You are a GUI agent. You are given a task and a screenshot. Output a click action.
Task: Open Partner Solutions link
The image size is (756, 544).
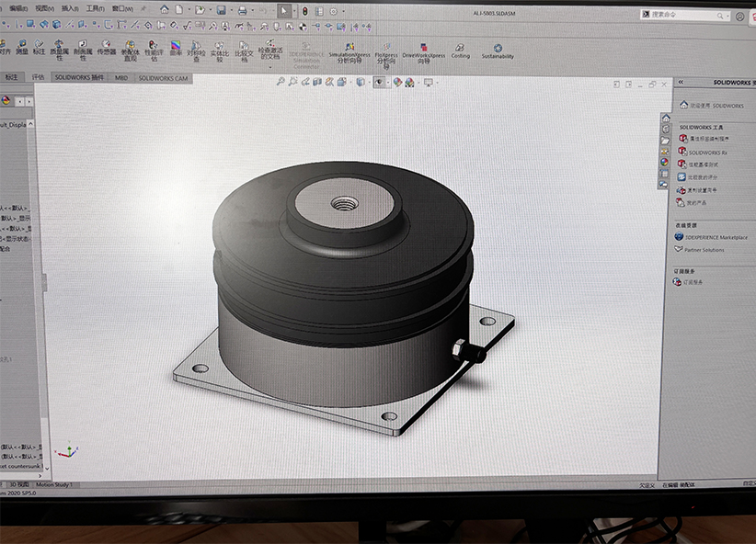pos(700,250)
